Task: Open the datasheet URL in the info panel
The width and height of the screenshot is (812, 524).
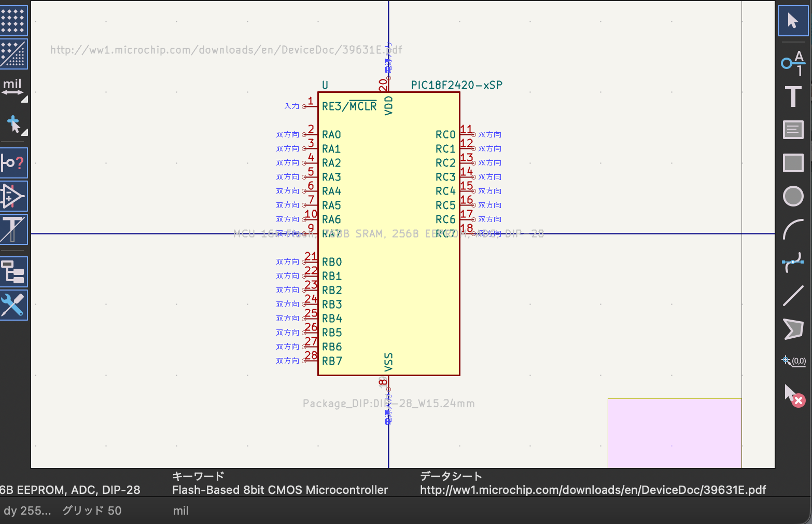Action: tap(593, 490)
